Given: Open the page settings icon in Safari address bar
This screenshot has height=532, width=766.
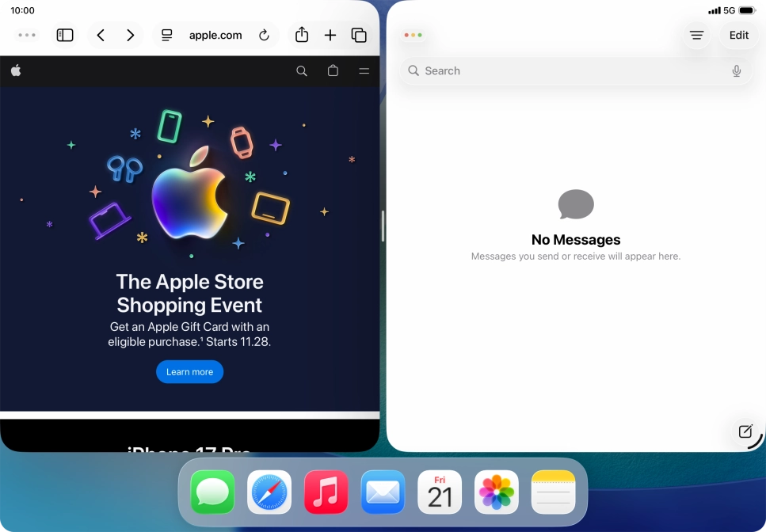Looking at the screenshot, I should click(x=166, y=35).
